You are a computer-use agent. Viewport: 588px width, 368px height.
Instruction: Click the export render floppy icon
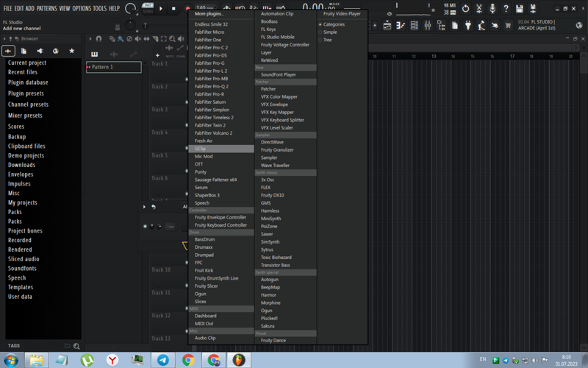coord(533,9)
